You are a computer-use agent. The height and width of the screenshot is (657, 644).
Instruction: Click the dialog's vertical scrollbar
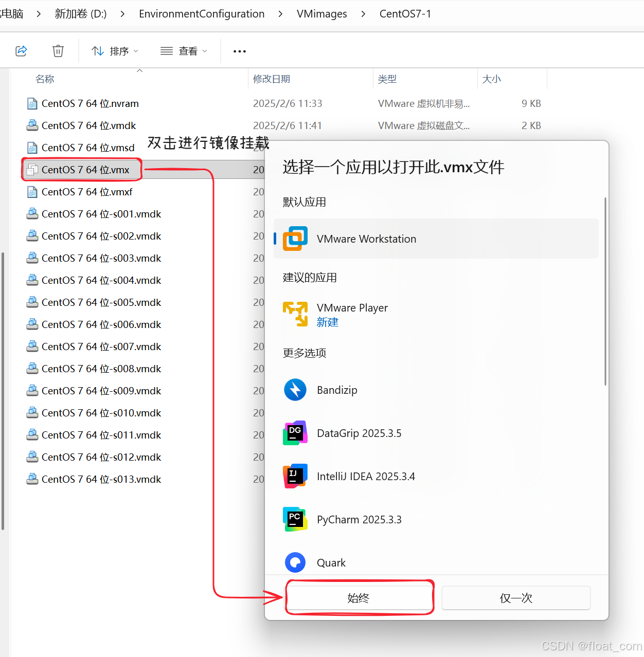point(605,291)
